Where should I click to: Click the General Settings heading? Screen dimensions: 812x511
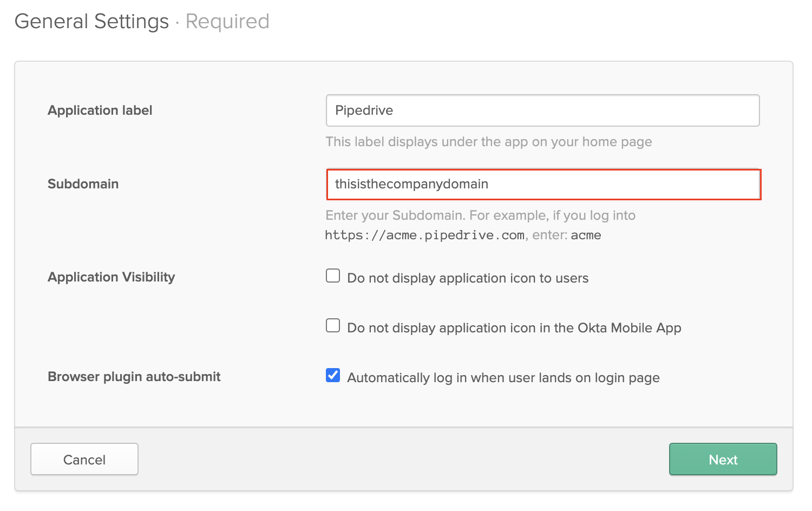tap(91, 21)
